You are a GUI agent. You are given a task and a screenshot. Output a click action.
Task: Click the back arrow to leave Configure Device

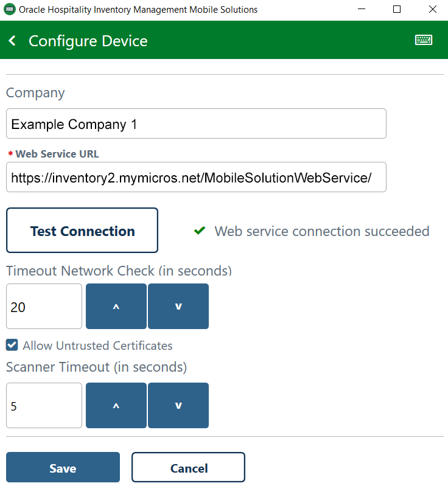12,40
